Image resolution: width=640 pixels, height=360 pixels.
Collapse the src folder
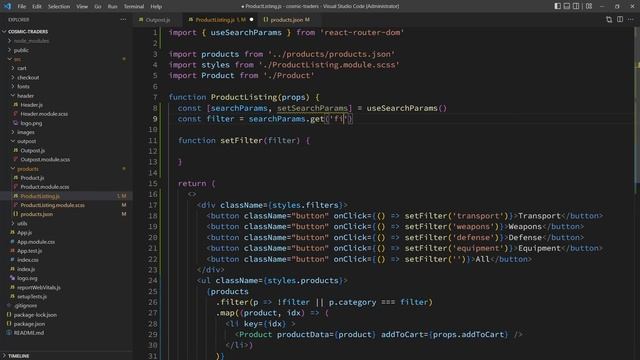(17, 59)
